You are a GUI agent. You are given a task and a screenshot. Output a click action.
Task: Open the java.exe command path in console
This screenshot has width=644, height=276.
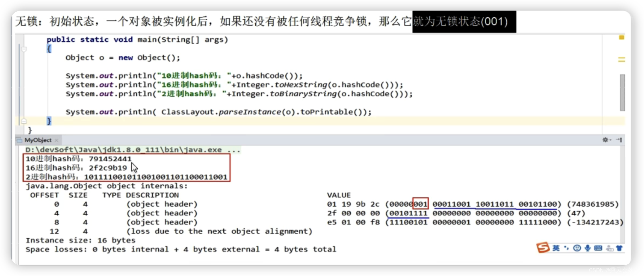click(x=133, y=150)
